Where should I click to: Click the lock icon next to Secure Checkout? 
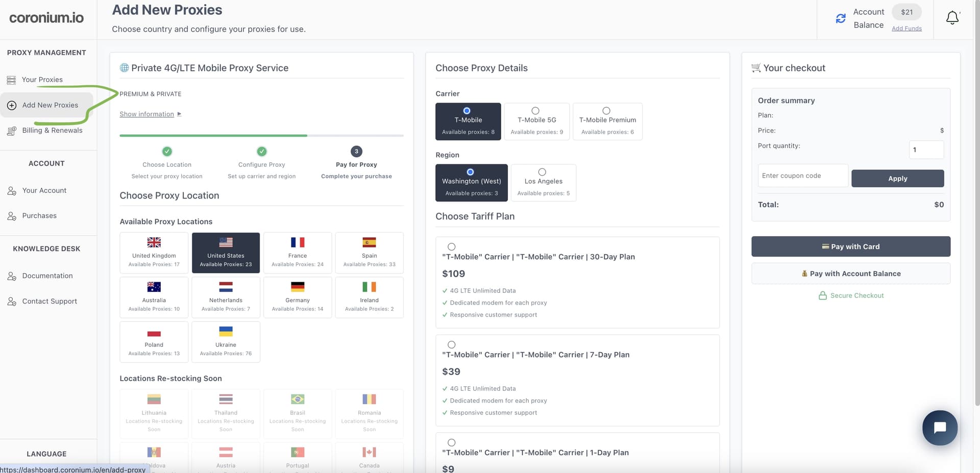(822, 295)
